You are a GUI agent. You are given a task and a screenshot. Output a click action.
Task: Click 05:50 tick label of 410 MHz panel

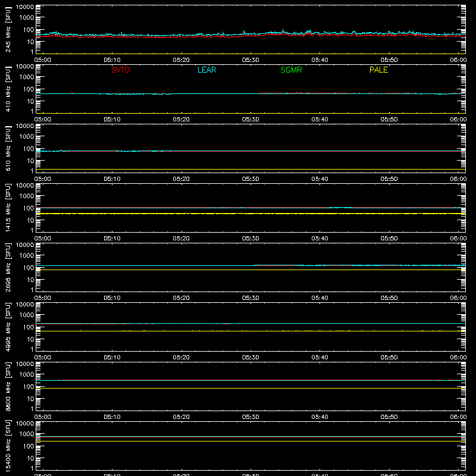pos(389,120)
